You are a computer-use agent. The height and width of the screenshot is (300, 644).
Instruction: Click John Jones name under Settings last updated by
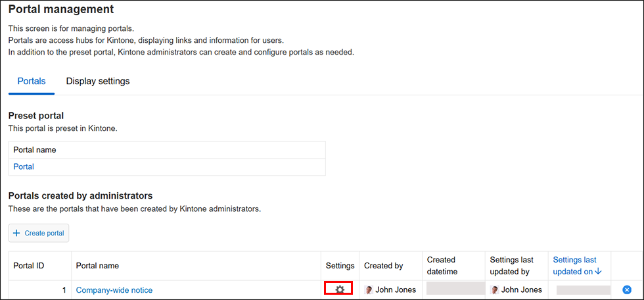coord(522,290)
